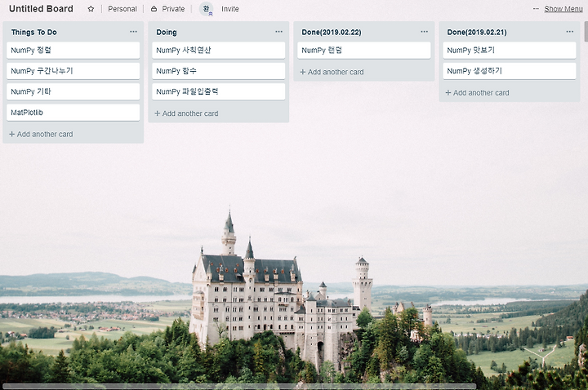
Task: Open the NumPy 기타 card
Action: click(73, 91)
